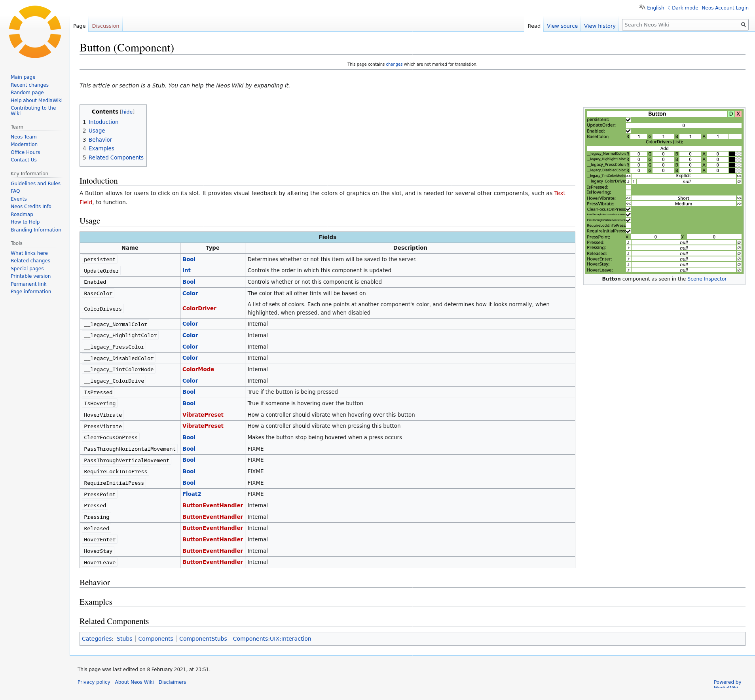
Task: Click the black __legacy_NormalColor swatch
Action: coord(732,154)
